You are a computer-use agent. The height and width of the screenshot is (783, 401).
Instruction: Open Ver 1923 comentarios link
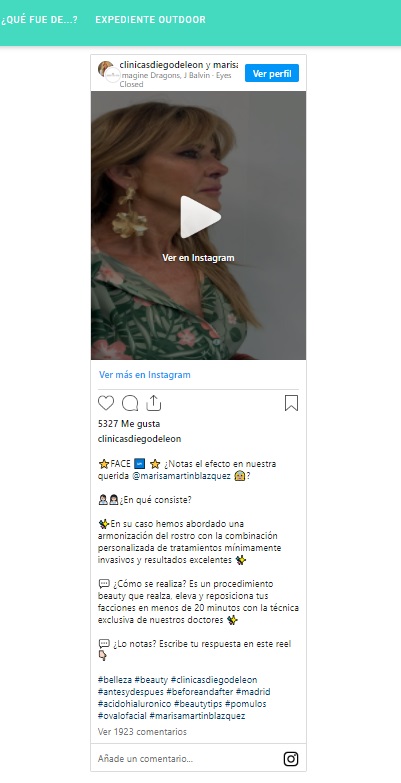(142, 732)
